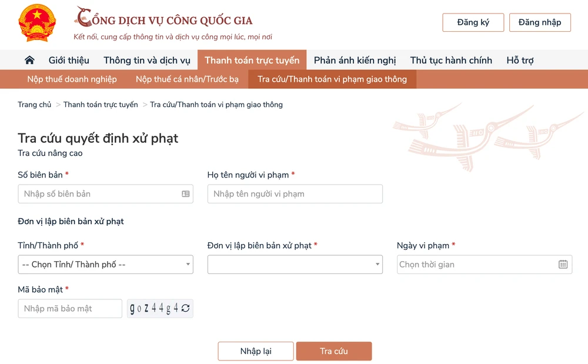This screenshot has width=588, height=364.
Task: Click the Đăng ký button
Action: (x=473, y=22)
